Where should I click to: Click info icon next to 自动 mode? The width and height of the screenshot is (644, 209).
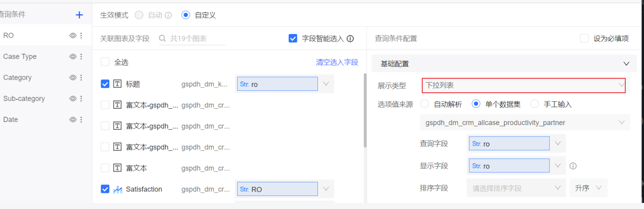tap(168, 15)
